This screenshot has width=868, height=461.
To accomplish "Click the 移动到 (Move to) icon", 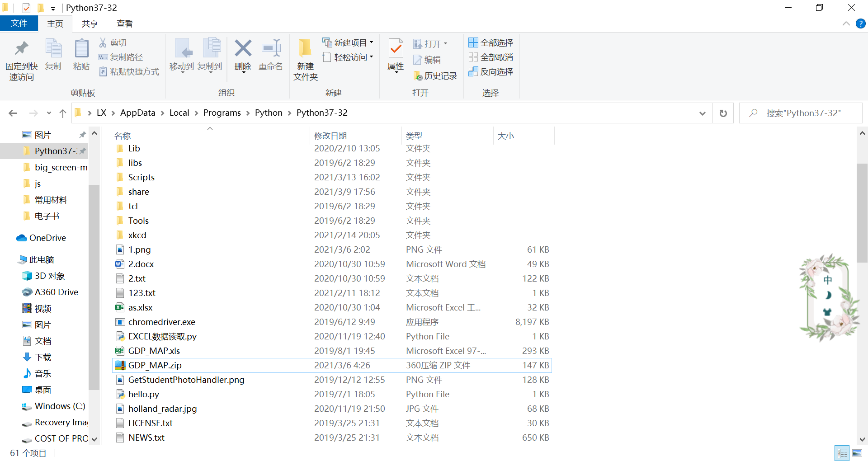I will pos(182,56).
